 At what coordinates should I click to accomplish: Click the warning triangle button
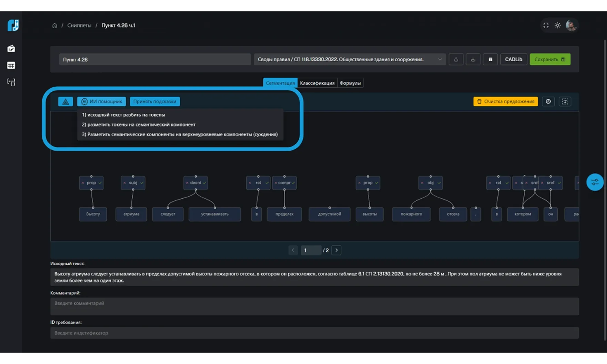pyautogui.click(x=66, y=101)
